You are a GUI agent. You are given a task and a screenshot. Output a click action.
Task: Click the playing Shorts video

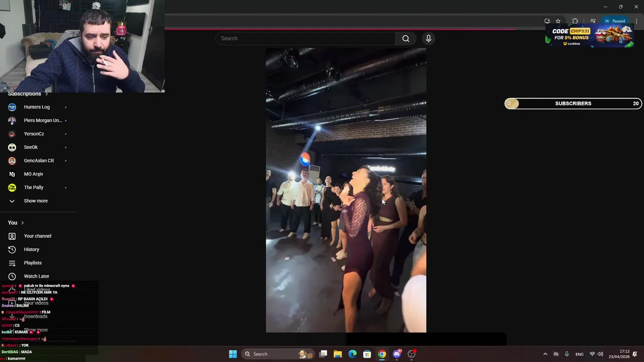pyautogui.click(x=346, y=190)
